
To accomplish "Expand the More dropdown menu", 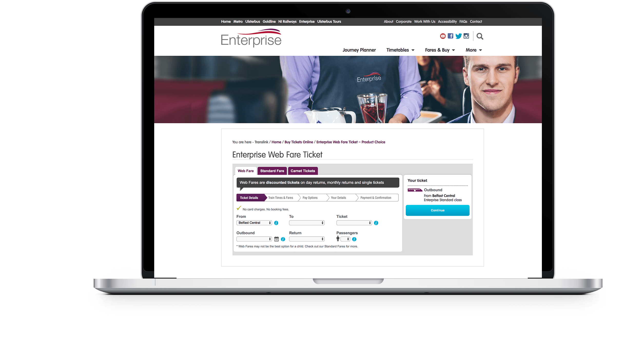I will (474, 50).
